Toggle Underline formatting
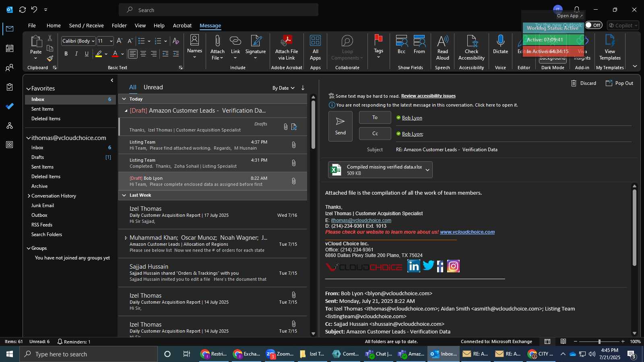 [x=87, y=54]
